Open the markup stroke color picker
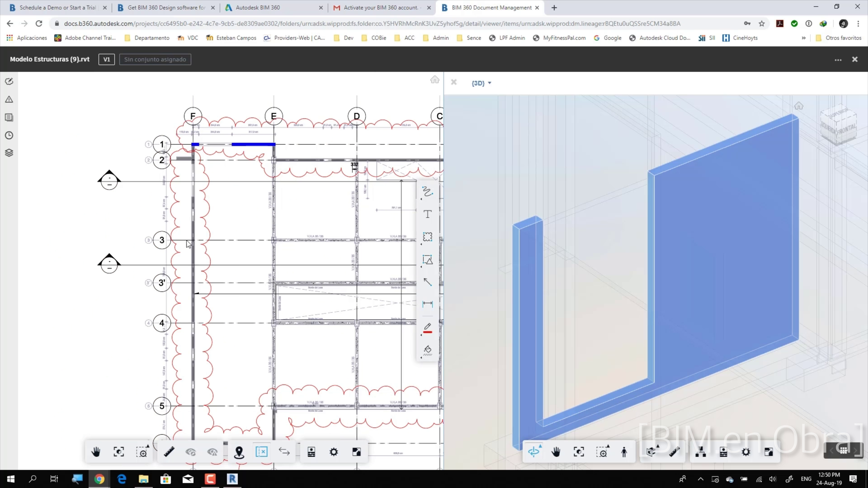The height and width of the screenshot is (488, 868). point(427,327)
